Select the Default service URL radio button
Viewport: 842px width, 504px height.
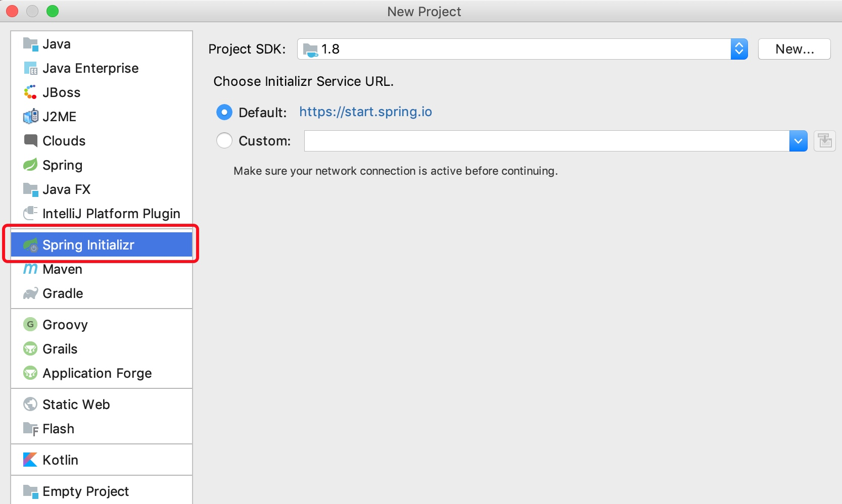pos(224,112)
